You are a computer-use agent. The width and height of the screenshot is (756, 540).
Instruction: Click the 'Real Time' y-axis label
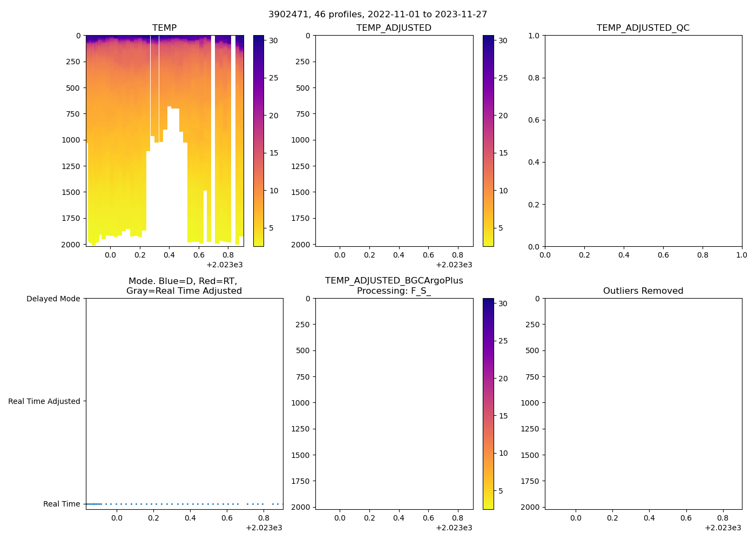coord(62,504)
